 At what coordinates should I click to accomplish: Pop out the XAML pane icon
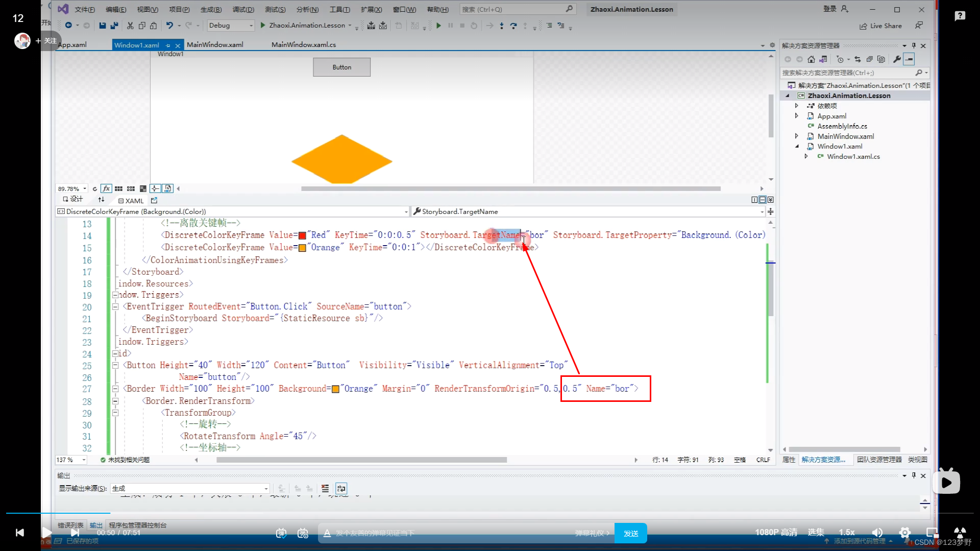(x=154, y=201)
